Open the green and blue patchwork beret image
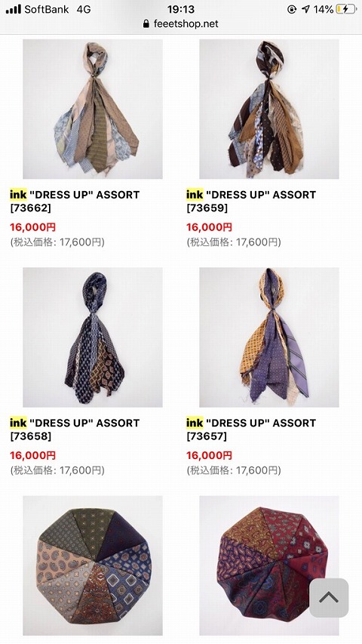The width and height of the screenshot is (362, 644). (93, 565)
